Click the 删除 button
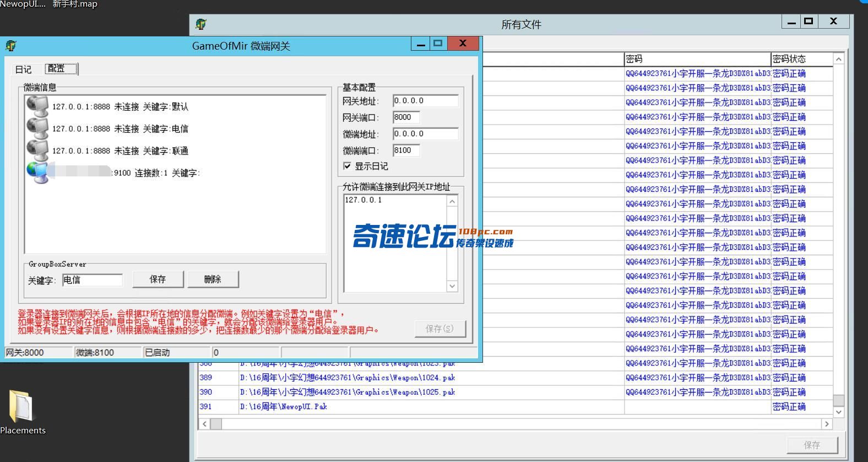 (213, 279)
